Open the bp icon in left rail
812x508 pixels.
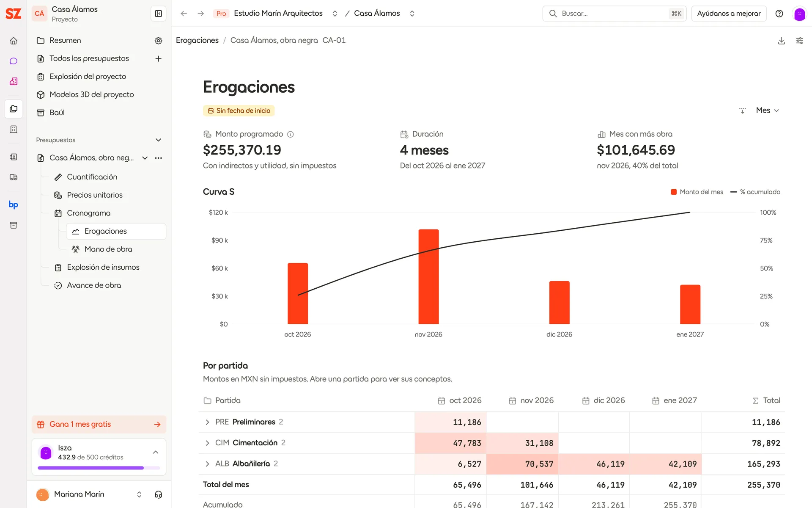[x=14, y=204]
